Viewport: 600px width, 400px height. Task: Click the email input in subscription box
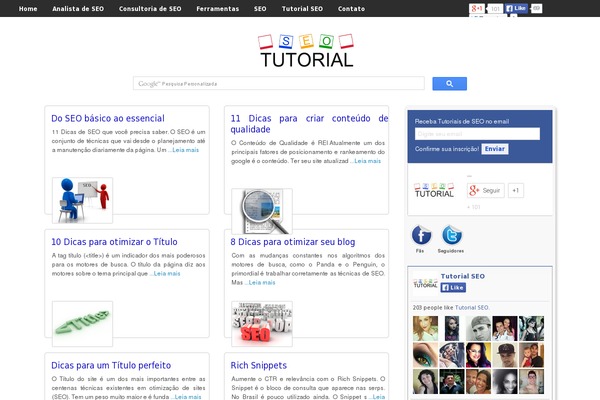point(477,134)
